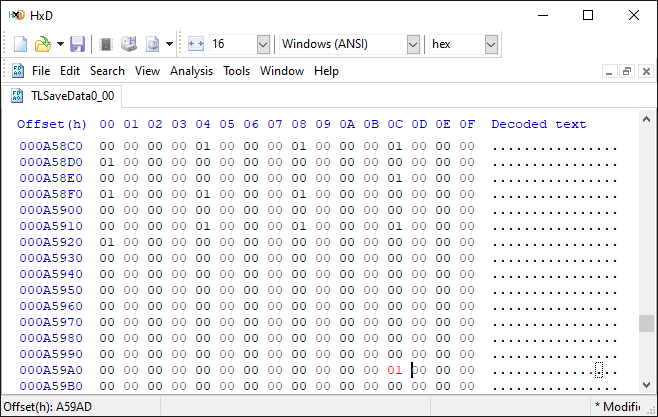Select the TLSaveData0_00 tab
Viewport: 658px width, 417px height.
[x=63, y=96]
